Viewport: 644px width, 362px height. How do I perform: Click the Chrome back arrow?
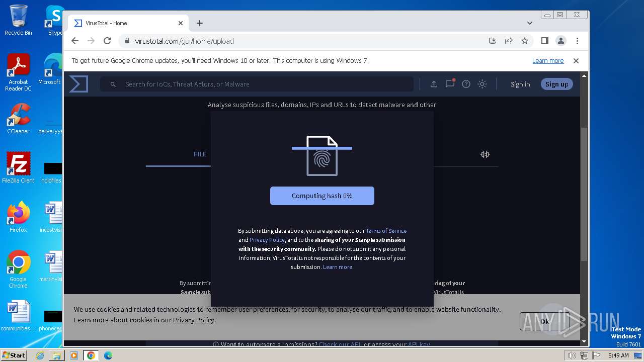coord(75,41)
